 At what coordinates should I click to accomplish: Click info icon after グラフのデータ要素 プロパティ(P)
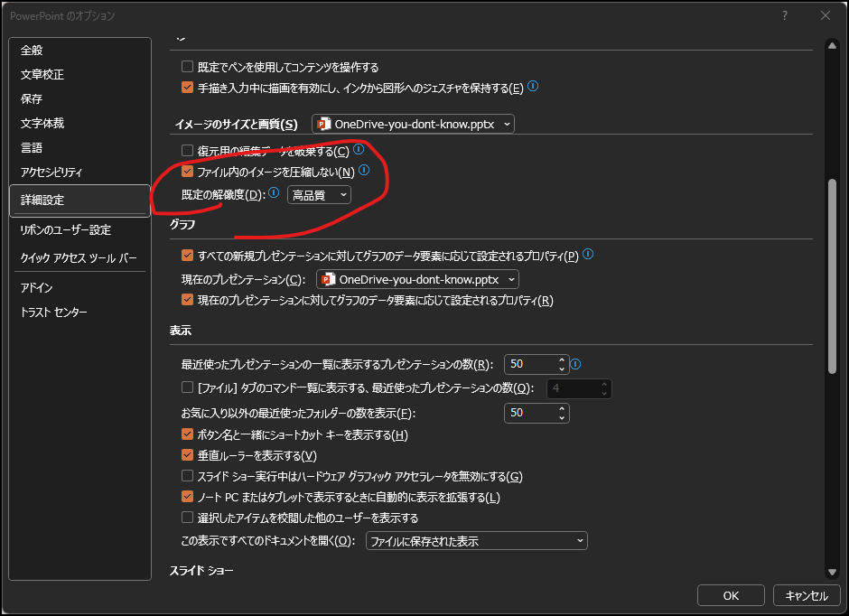coord(588,254)
